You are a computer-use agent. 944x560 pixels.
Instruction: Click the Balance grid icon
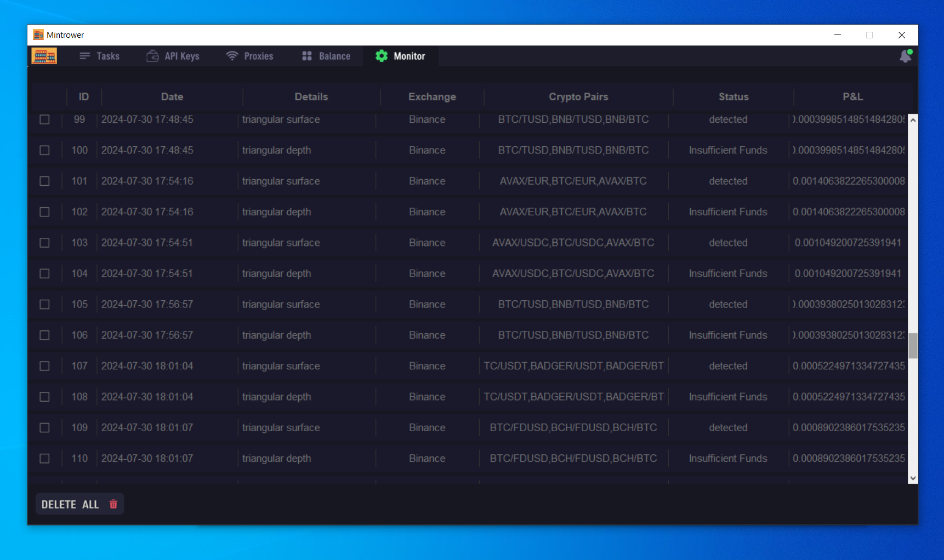pos(307,56)
